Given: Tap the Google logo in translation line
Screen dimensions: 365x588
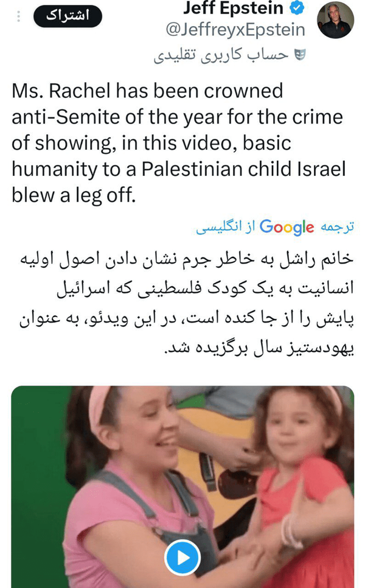Looking at the screenshot, I should 287,227.
